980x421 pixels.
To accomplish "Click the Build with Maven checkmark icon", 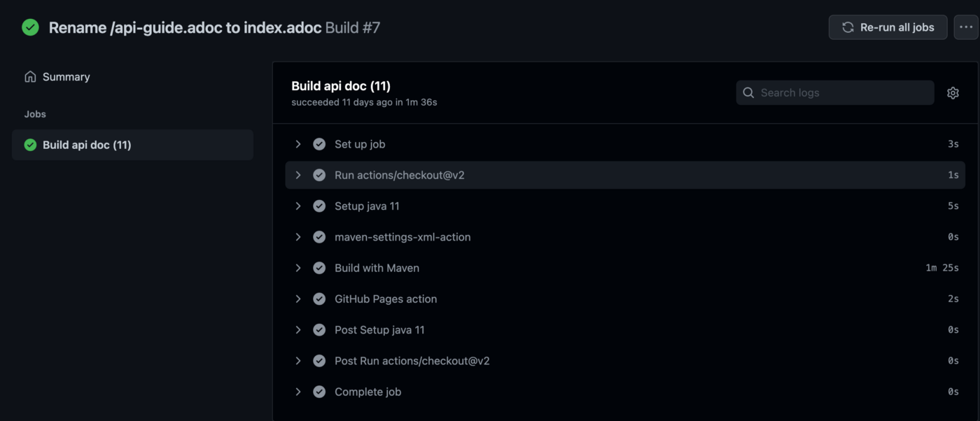I will tap(319, 268).
